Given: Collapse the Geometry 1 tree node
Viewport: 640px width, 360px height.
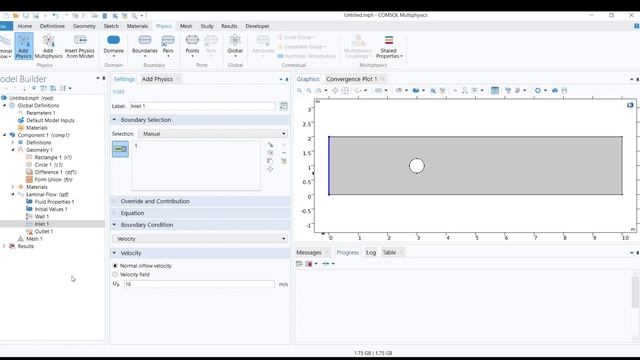Looking at the screenshot, I should click(x=13, y=150).
